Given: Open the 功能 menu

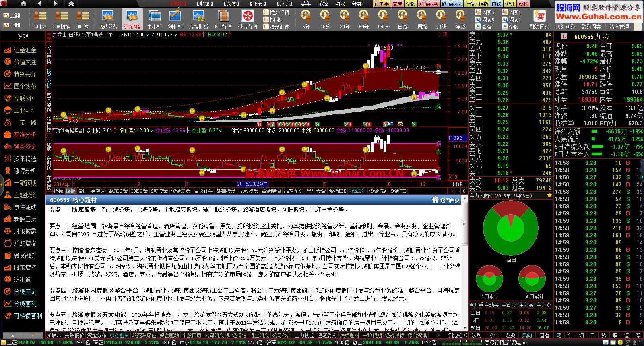Looking at the screenshot, I should tap(340, 4).
